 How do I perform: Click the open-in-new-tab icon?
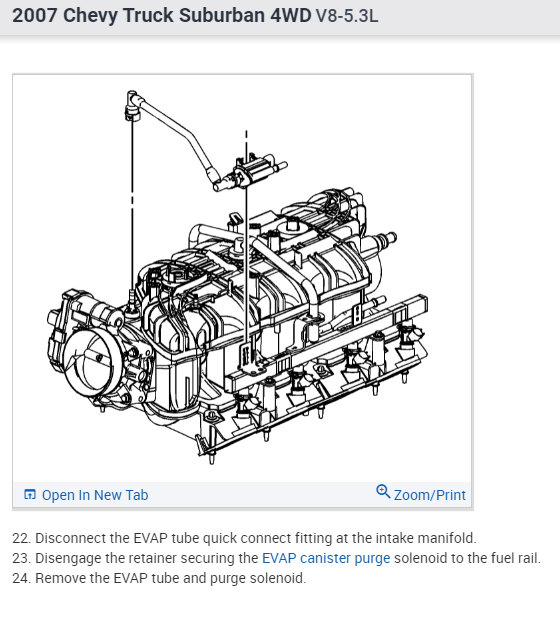[30, 494]
